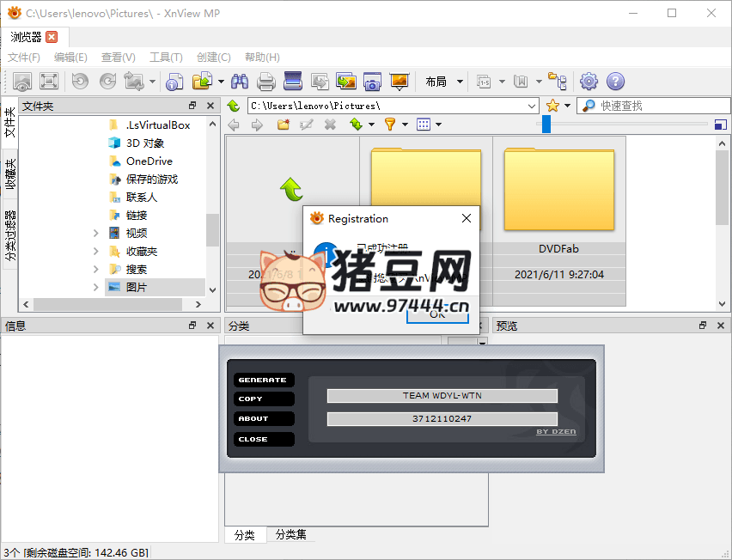This screenshot has width=732, height=560.
Task: Close the 信息 panel with its X
Action: (210, 326)
